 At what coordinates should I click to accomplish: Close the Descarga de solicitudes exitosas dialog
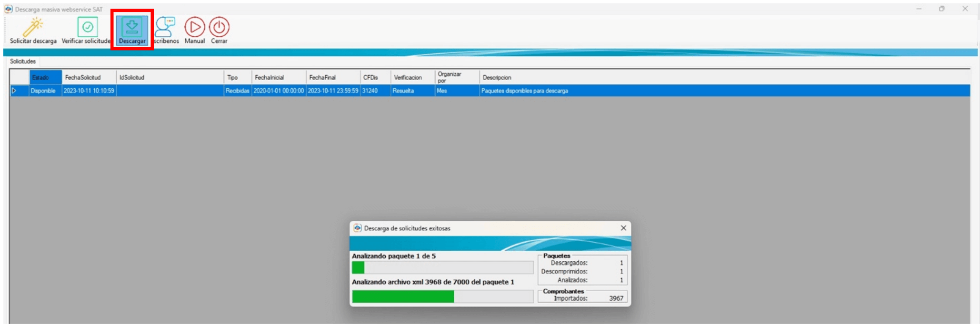[x=623, y=228]
